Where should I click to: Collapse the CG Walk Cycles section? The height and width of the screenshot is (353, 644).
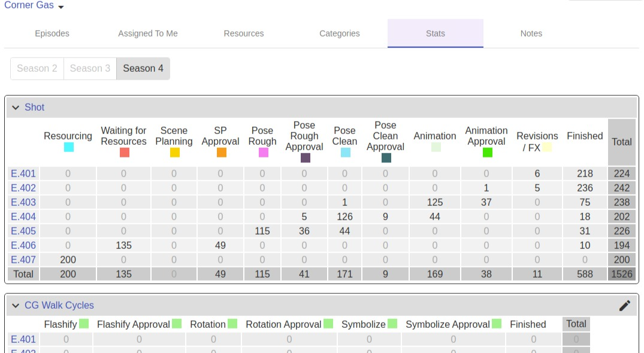pos(16,306)
